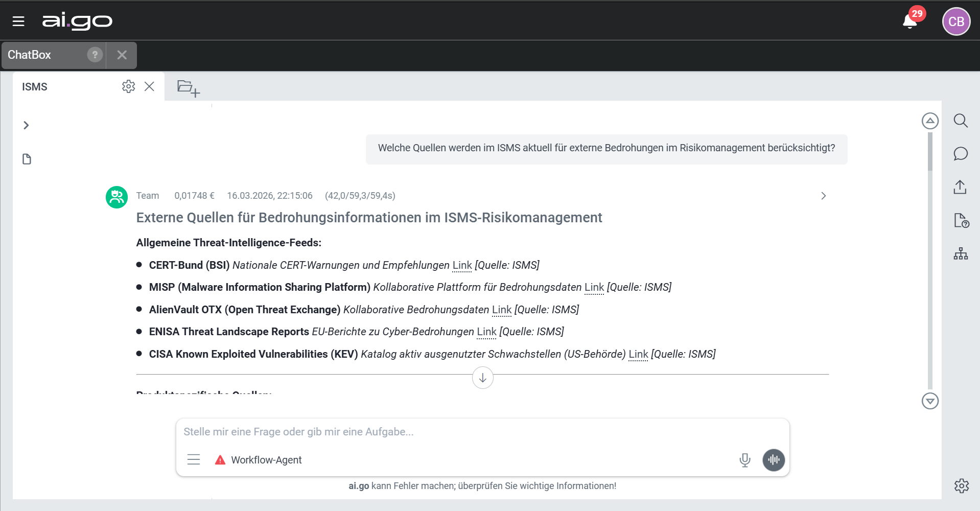Click the upload/export icon in right sidebar
This screenshot has width=980, height=511.
coord(960,187)
